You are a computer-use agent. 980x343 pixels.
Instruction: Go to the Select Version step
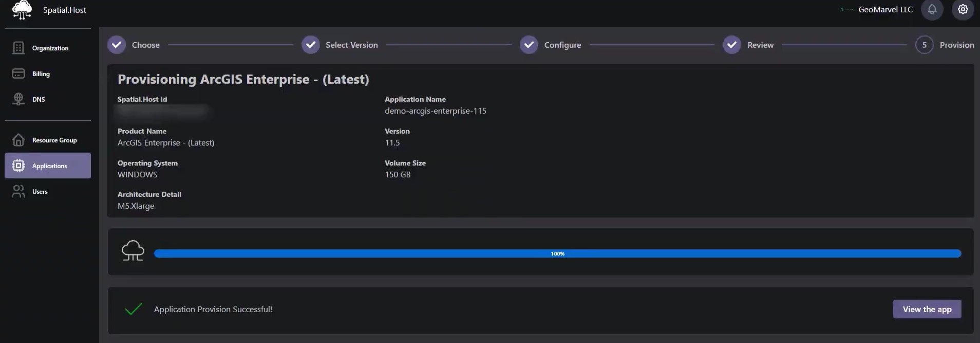pyautogui.click(x=311, y=45)
